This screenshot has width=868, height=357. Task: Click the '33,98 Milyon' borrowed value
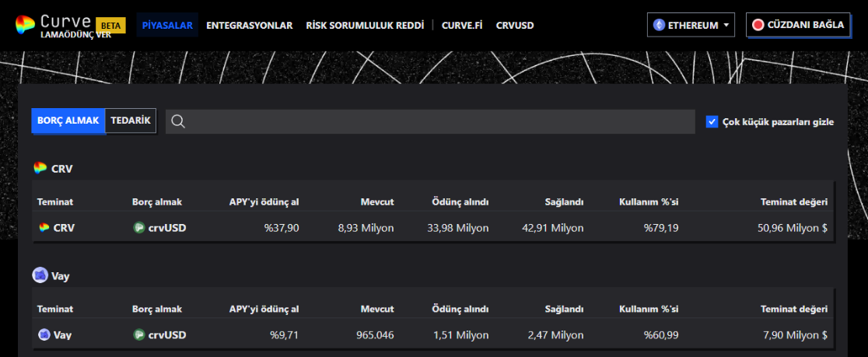tap(458, 227)
